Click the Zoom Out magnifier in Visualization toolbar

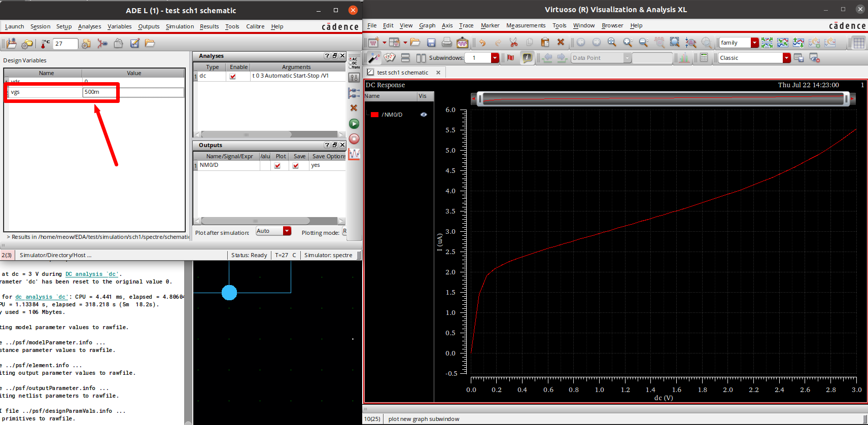coord(643,43)
